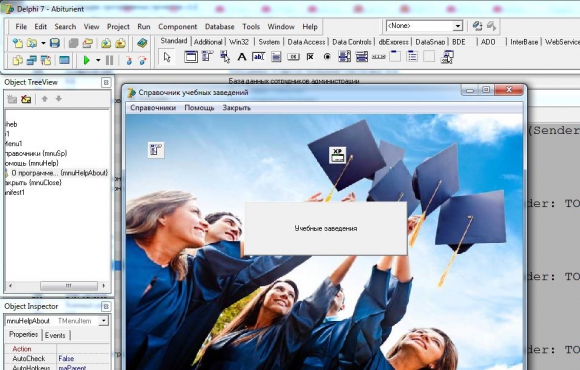Select the arrow pointer tool
The width and height of the screenshot is (580, 370).
(x=167, y=57)
